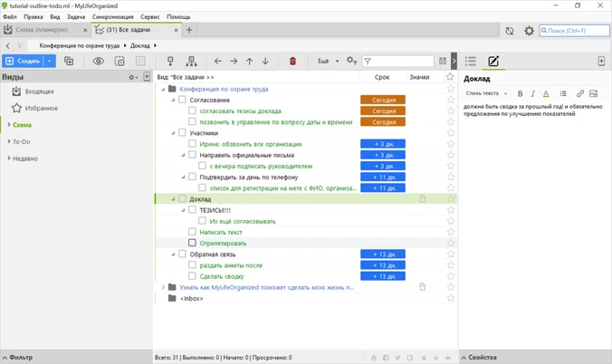The image size is (612, 364).
Task: Insert an image in the notes
Action: click(x=593, y=94)
